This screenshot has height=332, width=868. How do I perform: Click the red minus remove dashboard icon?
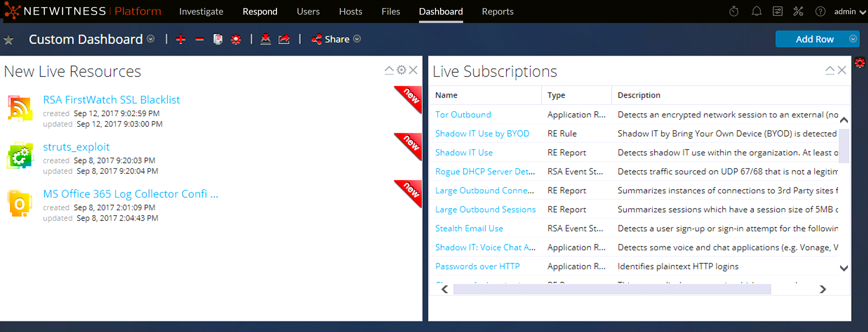(200, 39)
